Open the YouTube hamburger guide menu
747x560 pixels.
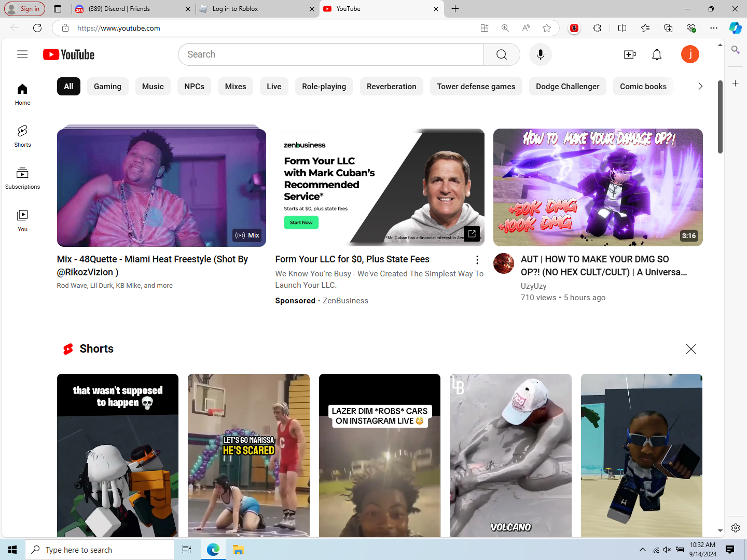point(22,54)
